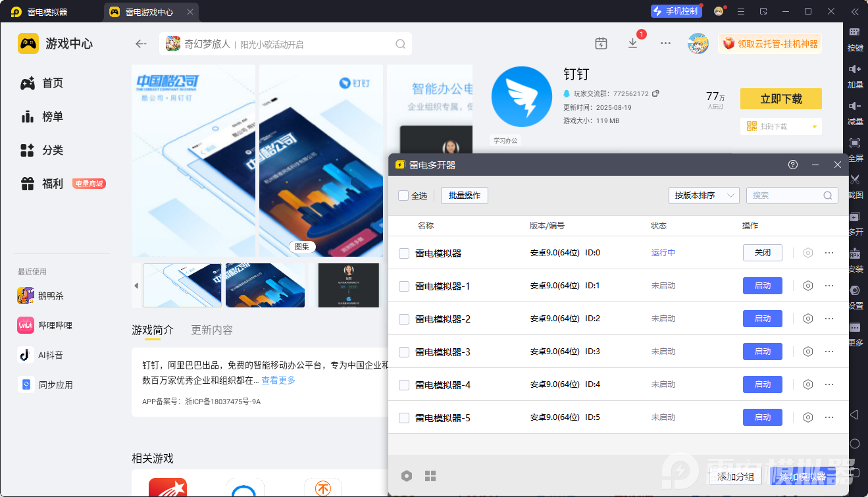Check the box for 雷电模拟器-4
Image resolution: width=868 pixels, height=497 pixels.
tap(404, 385)
